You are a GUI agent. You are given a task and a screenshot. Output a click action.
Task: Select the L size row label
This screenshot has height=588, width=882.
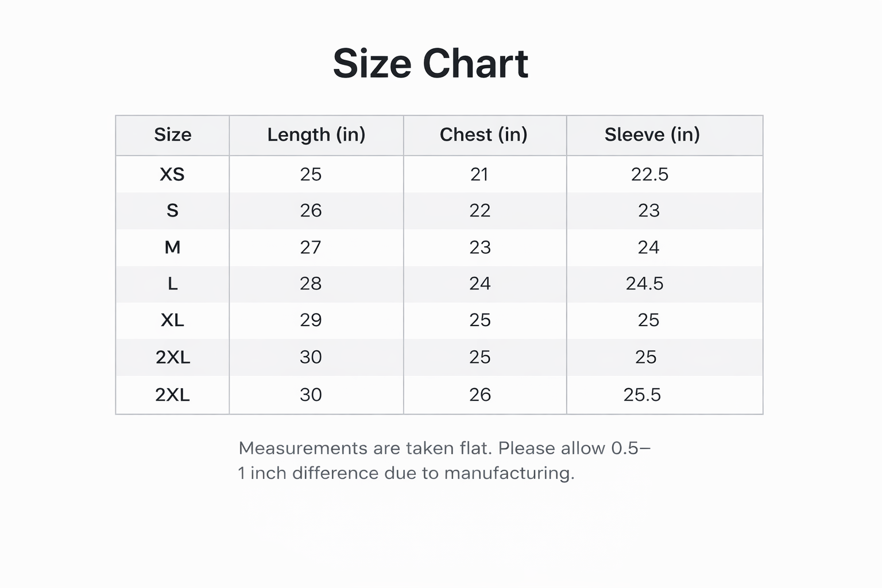172,284
